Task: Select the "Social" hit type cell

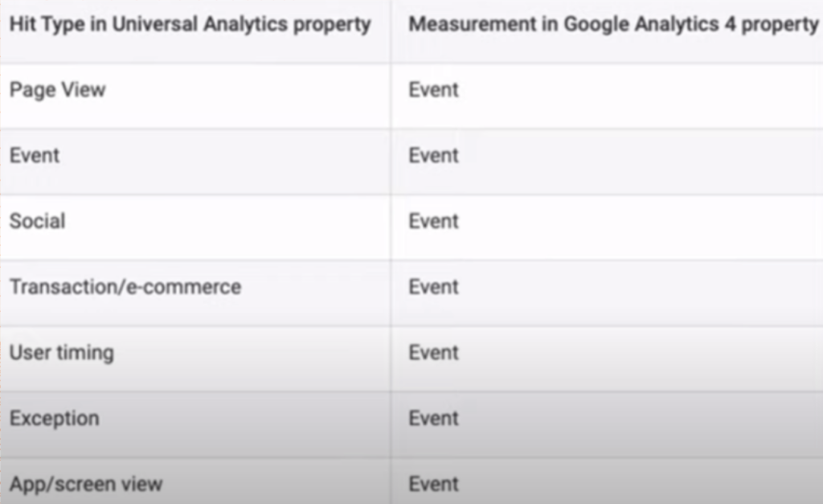Action: pos(37,221)
